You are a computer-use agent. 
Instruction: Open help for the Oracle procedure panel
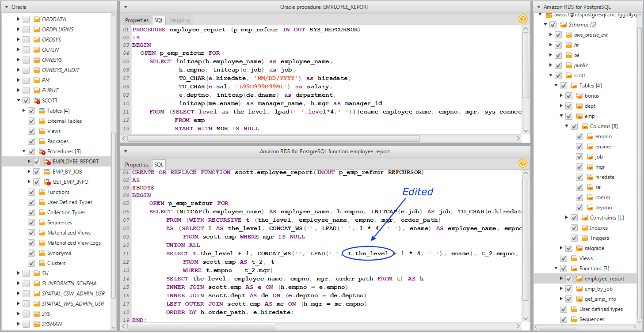point(523,19)
